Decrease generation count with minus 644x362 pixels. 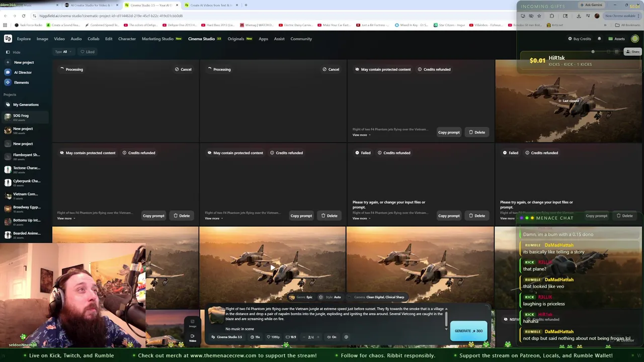tap(304, 337)
